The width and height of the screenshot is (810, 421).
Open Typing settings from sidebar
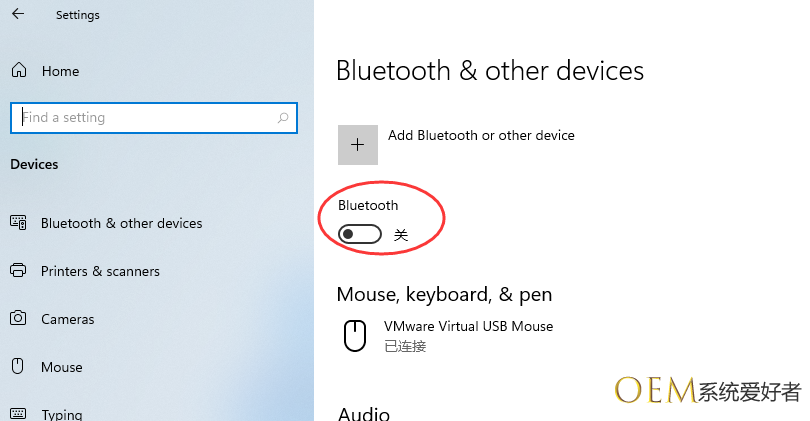point(62,413)
